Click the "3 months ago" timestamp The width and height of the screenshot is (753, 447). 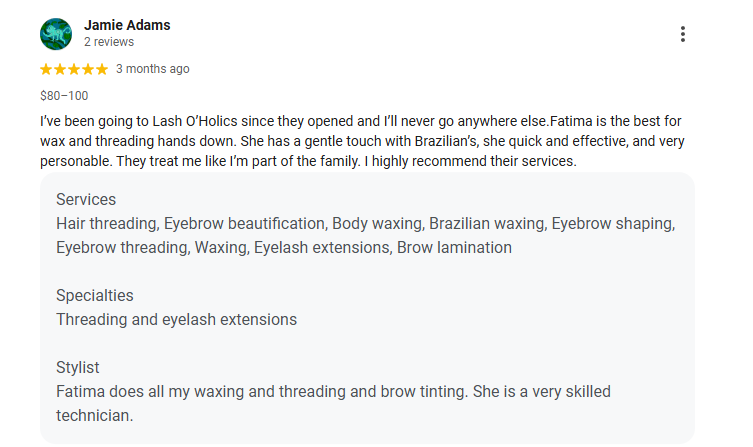point(152,69)
